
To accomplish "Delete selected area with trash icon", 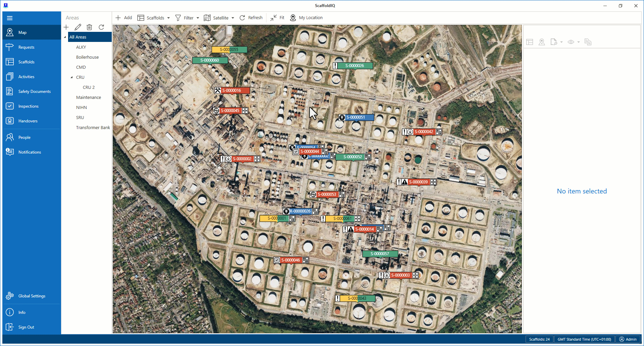I will pos(89,27).
